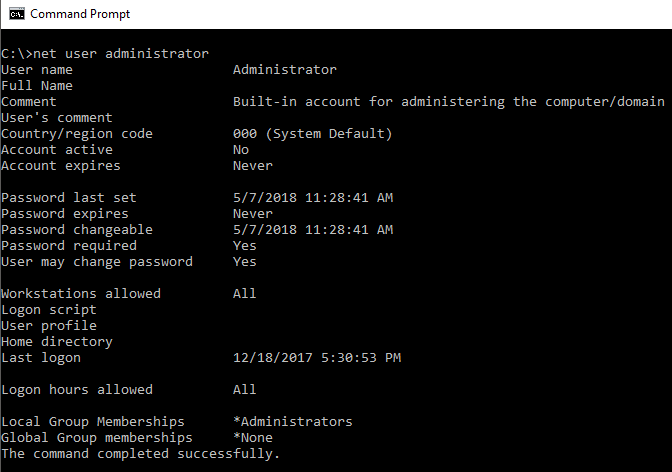Click the Password required "Yes" value

(244, 246)
